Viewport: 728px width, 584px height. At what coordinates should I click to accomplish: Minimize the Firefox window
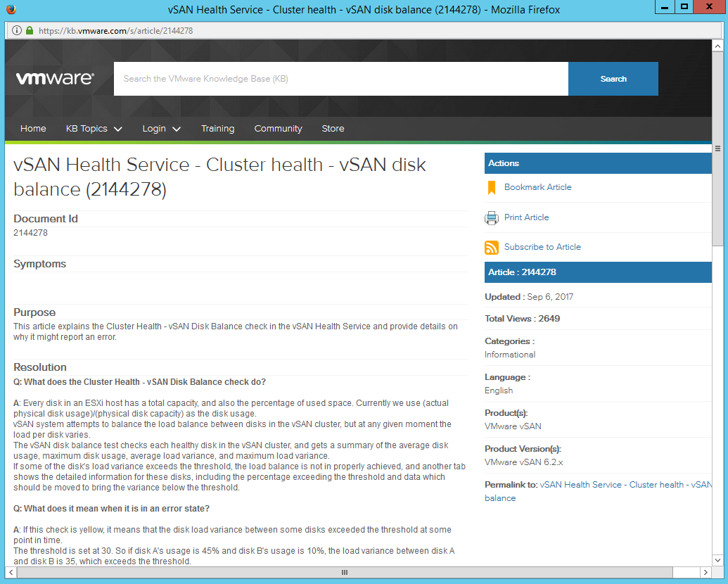(x=665, y=7)
